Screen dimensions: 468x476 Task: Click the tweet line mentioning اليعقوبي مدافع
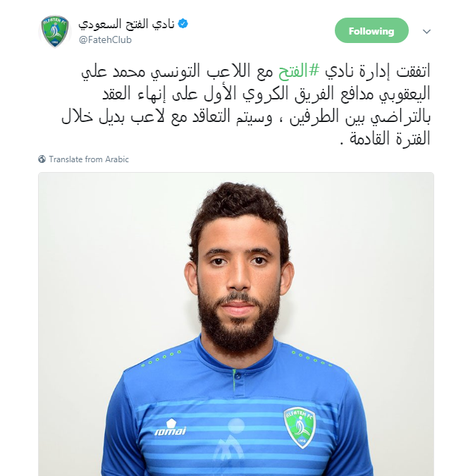pos(266,94)
